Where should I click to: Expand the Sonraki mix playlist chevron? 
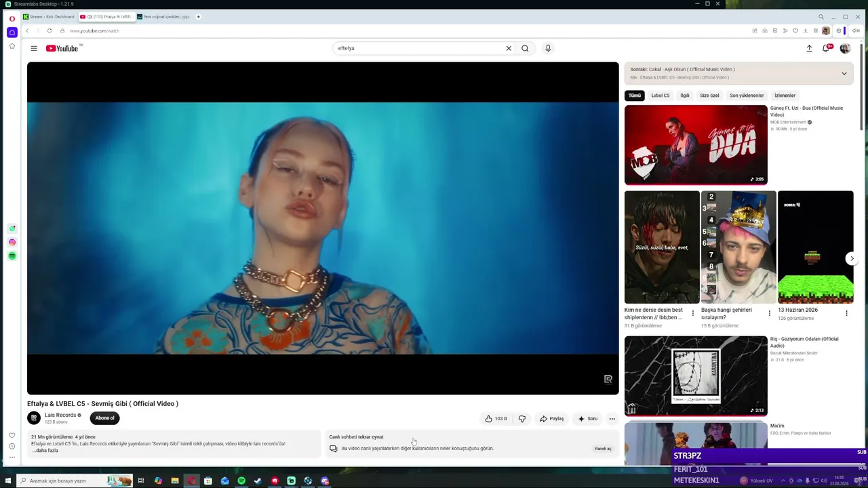[x=844, y=73]
